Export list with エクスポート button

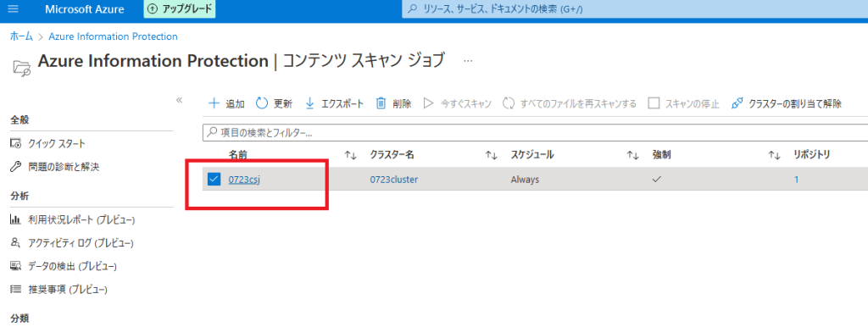[334, 103]
